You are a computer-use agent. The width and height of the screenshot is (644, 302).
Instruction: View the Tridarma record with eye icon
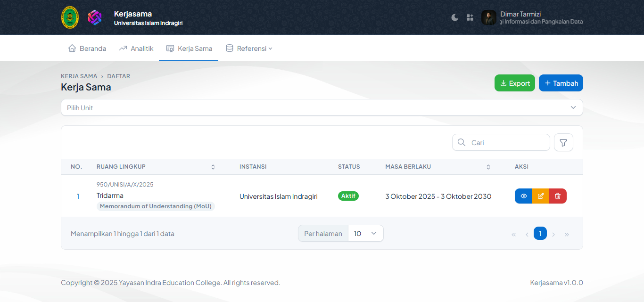click(x=523, y=196)
